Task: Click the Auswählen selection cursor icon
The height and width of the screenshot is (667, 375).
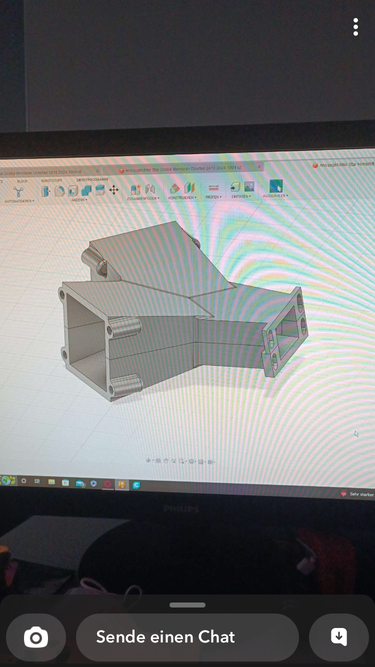Action: [x=276, y=186]
